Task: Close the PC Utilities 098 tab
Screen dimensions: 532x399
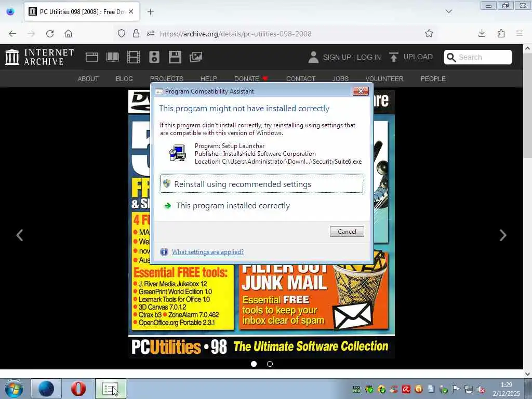Action: pyautogui.click(x=131, y=11)
